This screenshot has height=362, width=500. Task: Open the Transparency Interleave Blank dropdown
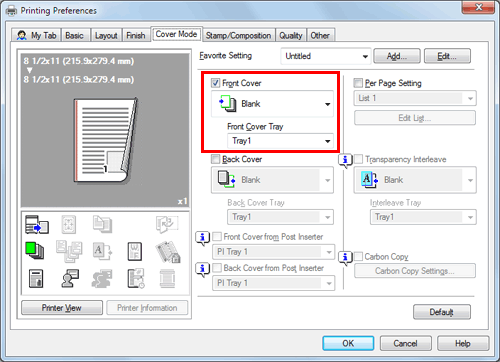click(415, 180)
